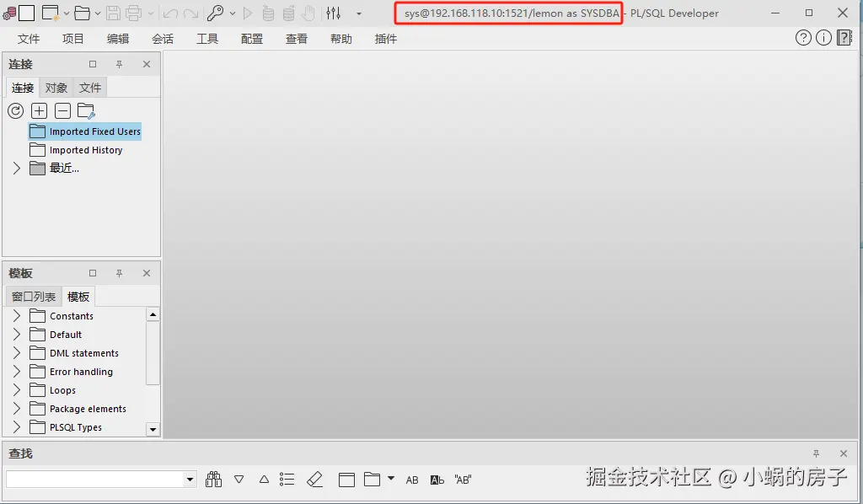The width and height of the screenshot is (863, 504).
Task: Select the Imported History folder
Action: 76,150
